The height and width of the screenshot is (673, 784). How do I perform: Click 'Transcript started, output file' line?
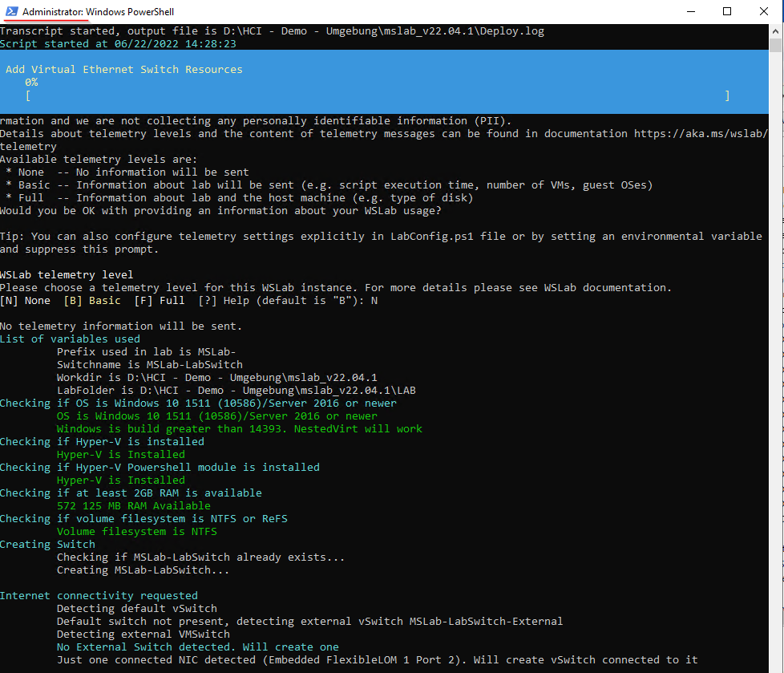(272, 31)
